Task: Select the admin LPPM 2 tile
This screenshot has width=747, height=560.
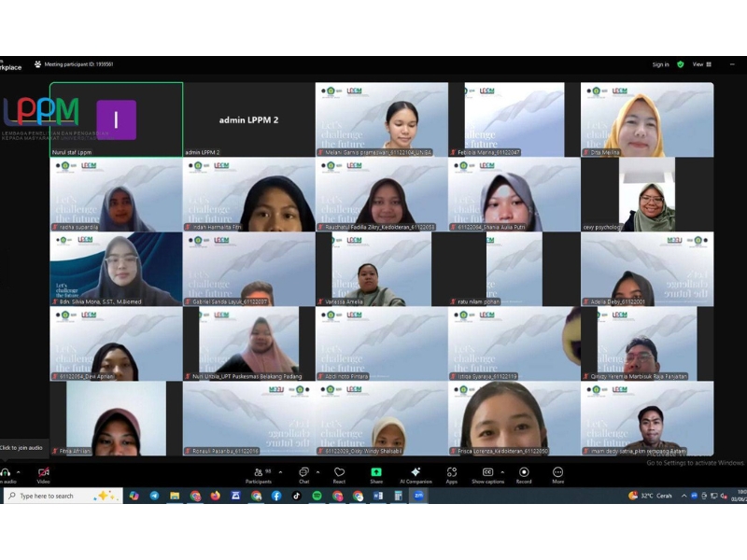Action: (248, 119)
